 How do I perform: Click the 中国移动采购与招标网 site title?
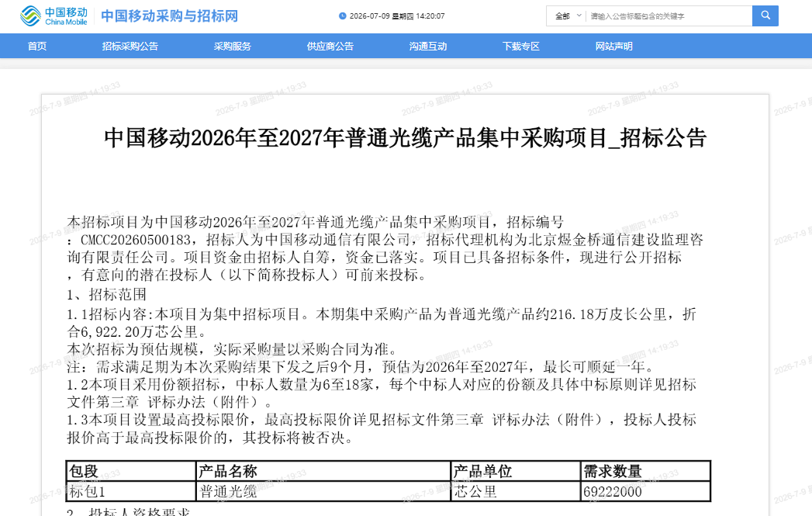(x=169, y=16)
